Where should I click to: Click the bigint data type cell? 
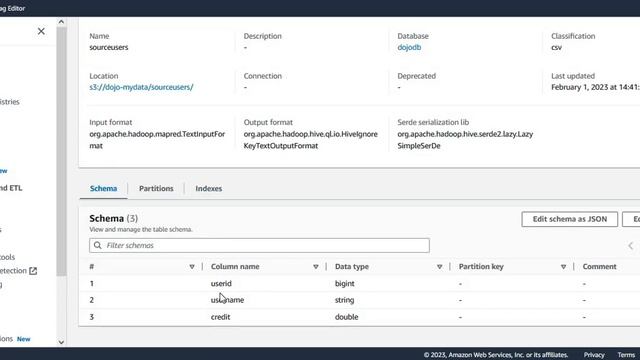pos(344,283)
